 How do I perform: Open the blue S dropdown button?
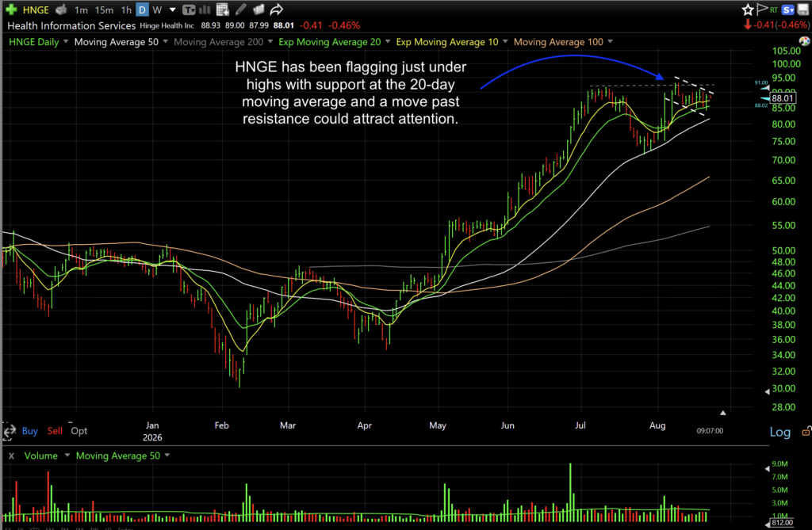787,10
